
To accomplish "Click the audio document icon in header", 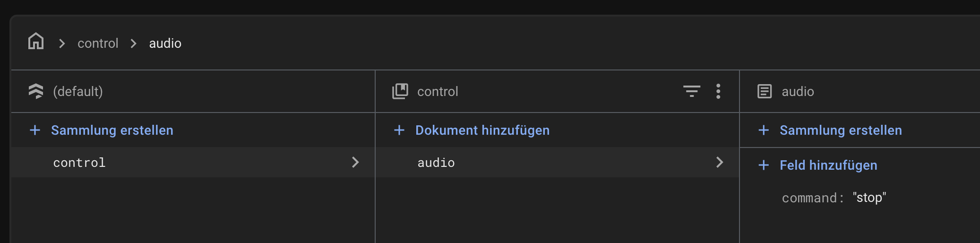I will 765,91.
